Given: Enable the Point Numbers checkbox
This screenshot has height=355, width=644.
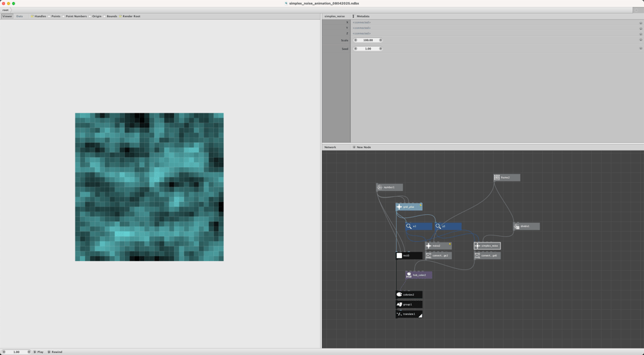Looking at the screenshot, I should click(x=63, y=16).
